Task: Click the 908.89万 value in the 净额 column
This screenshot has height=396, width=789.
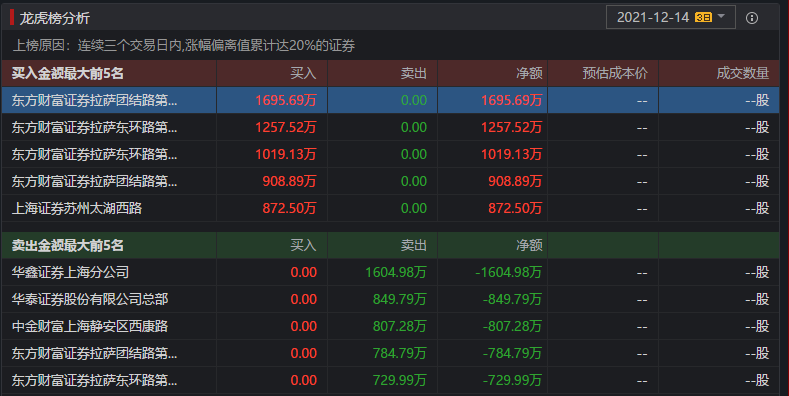Action: 515,181
